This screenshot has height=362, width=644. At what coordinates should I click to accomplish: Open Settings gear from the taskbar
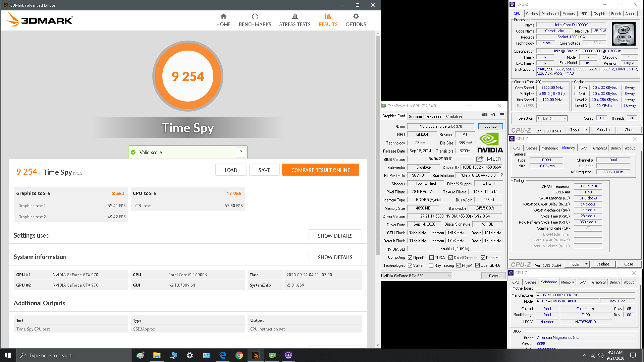190,355
